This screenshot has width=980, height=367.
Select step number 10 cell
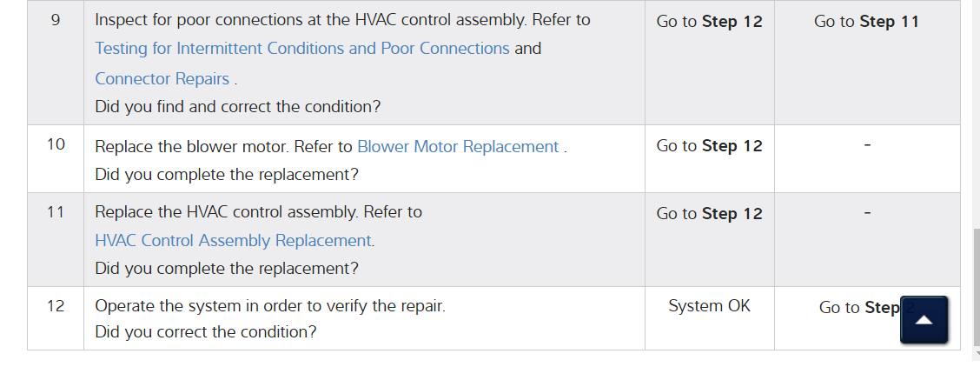coord(56,144)
